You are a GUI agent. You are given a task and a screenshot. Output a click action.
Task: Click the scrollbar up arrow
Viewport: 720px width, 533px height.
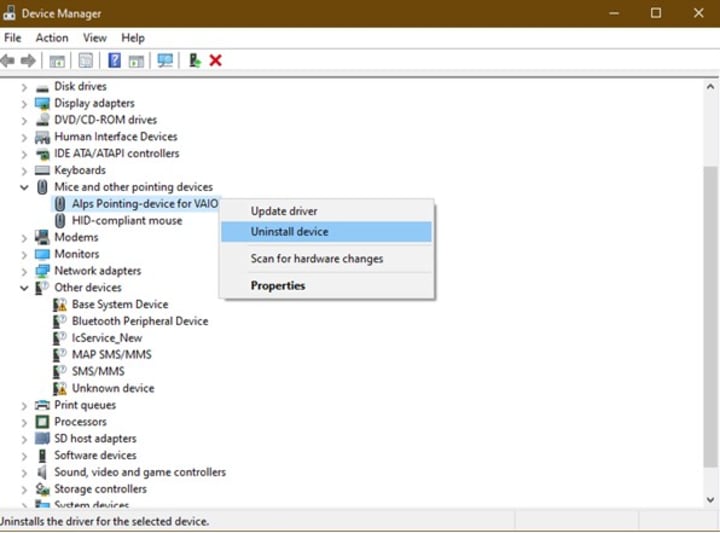(x=710, y=87)
